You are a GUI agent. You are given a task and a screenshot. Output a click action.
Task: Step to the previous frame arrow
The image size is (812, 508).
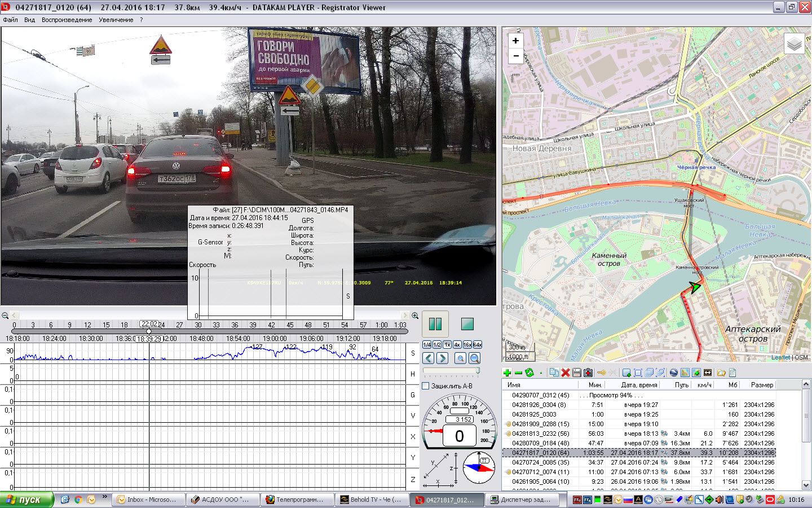[x=428, y=358]
